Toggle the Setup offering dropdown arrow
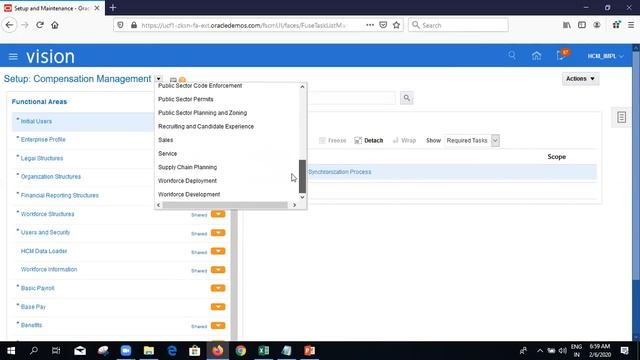Screen dimensions: 640x360 158,79
